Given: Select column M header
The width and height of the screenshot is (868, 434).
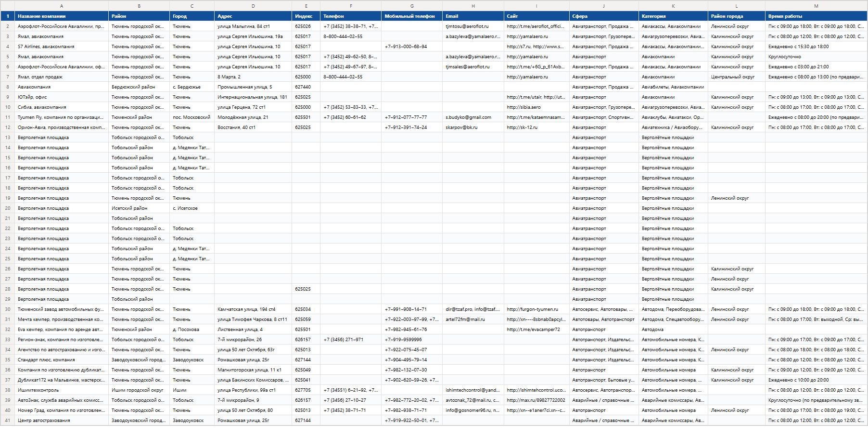Looking at the screenshot, I should 816,6.
